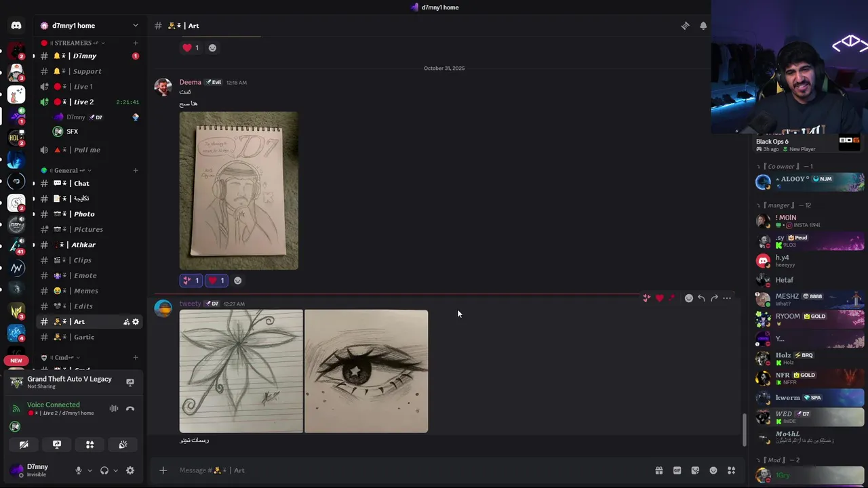868x488 pixels.
Task: Open the emoji picker in message bar
Action: point(713,470)
